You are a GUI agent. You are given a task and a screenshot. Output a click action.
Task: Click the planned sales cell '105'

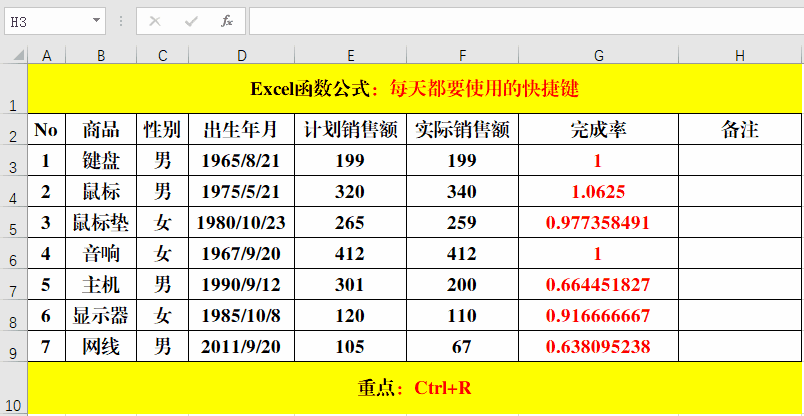coord(351,347)
